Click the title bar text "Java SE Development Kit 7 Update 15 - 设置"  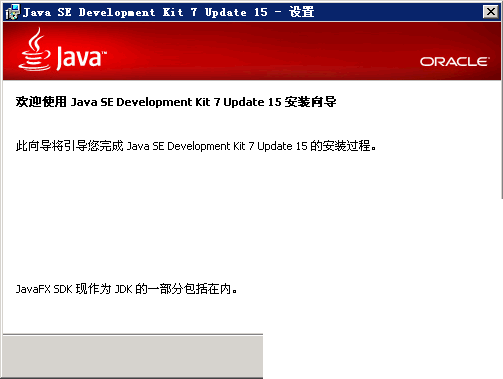[168, 12]
